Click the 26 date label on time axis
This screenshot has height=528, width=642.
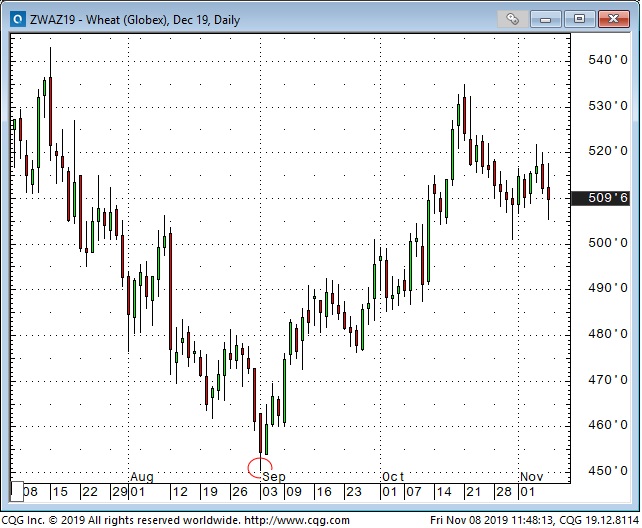[240, 492]
